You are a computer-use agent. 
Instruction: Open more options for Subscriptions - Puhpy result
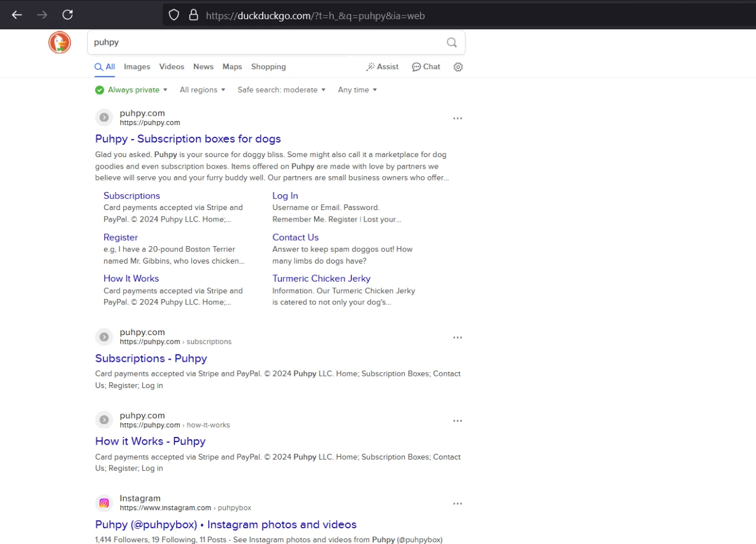458,337
